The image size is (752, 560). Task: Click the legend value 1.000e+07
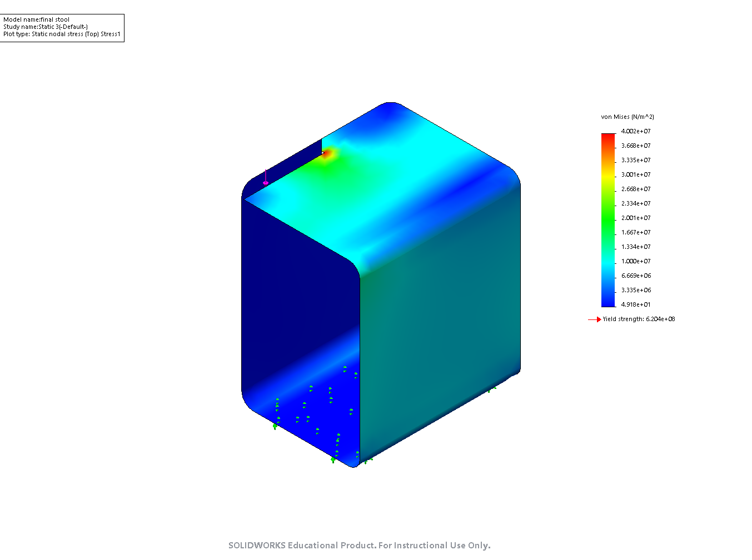[x=636, y=261]
